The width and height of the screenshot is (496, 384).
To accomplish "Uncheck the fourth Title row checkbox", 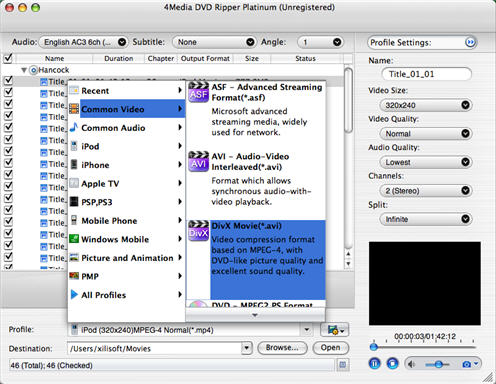I will (8, 116).
